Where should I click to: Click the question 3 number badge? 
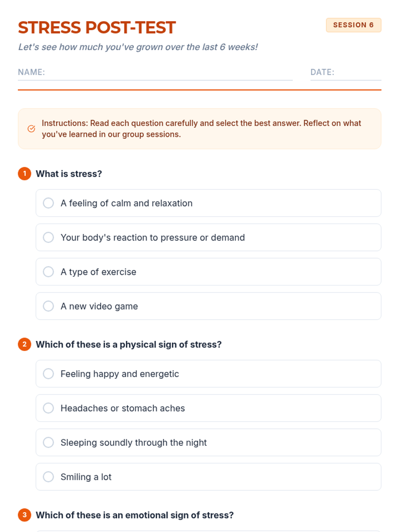tap(25, 515)
